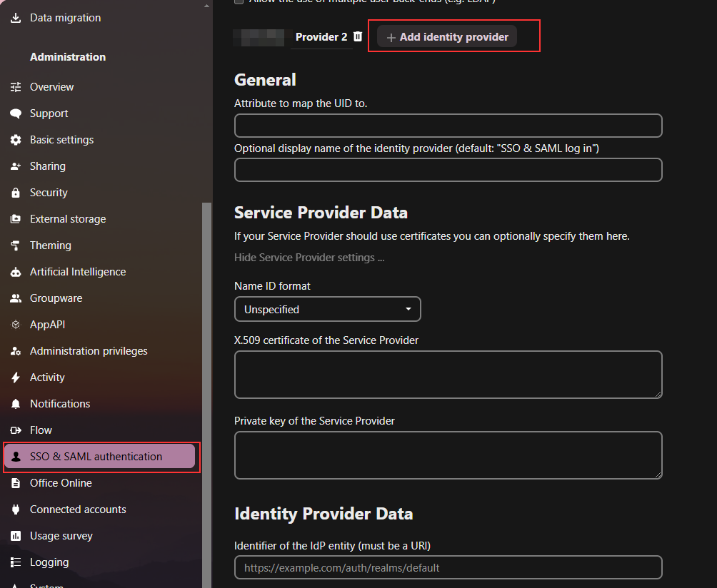717x588 pixels.
Task: Click the Sharing person-plus icon
Action: [x=16, y=166]
